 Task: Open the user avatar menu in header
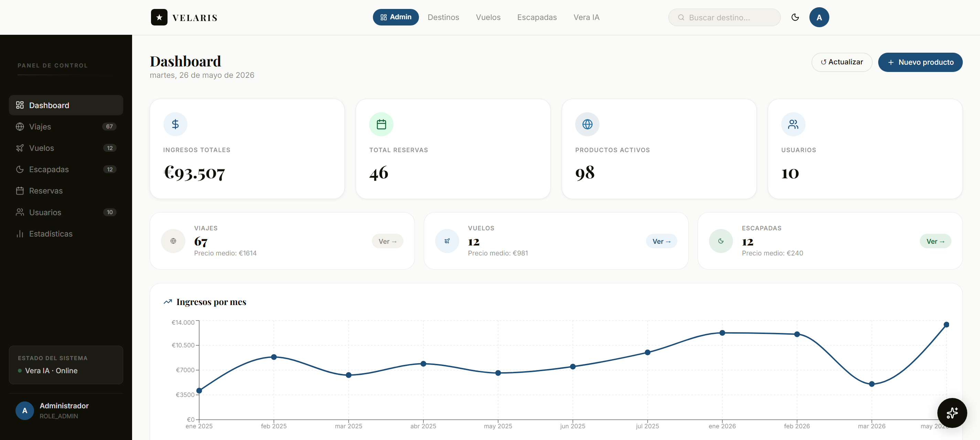click(819, 17)
